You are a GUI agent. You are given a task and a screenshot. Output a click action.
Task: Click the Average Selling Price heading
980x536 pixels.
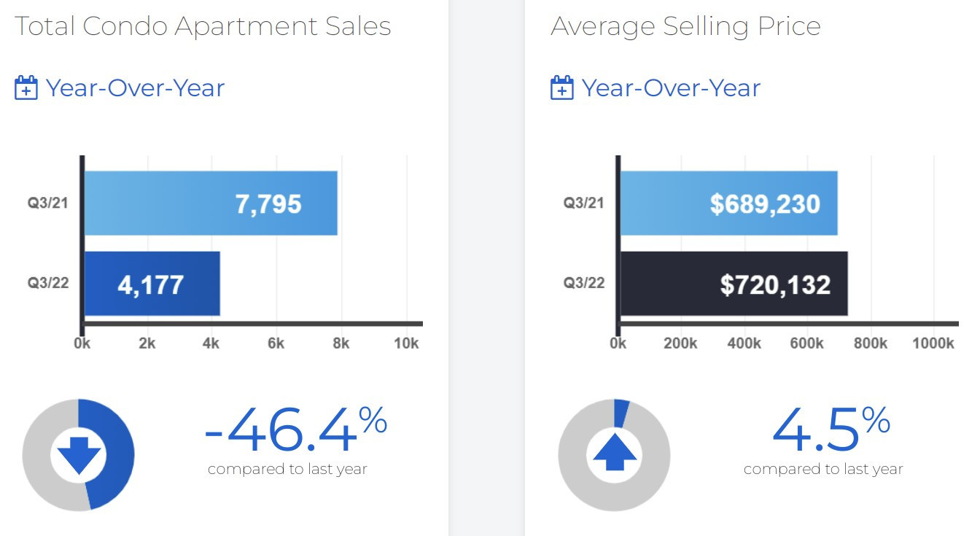point(685,27)
